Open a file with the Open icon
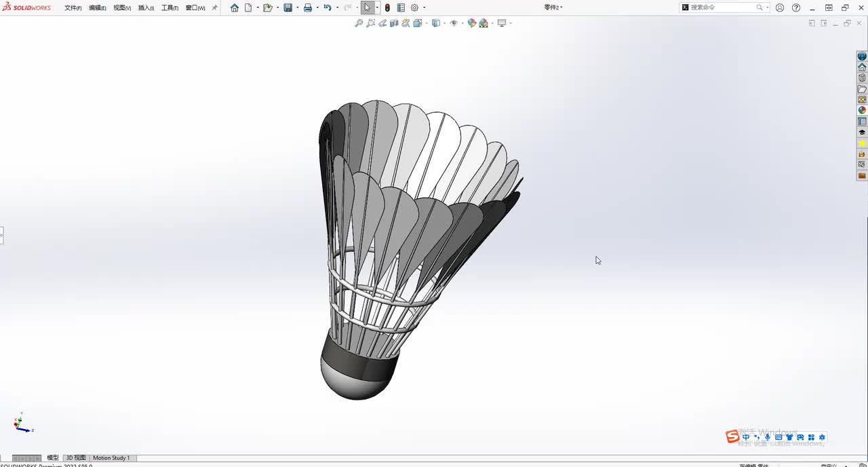The width and height of the screenshot is (868, 467). tap(268, 7)
